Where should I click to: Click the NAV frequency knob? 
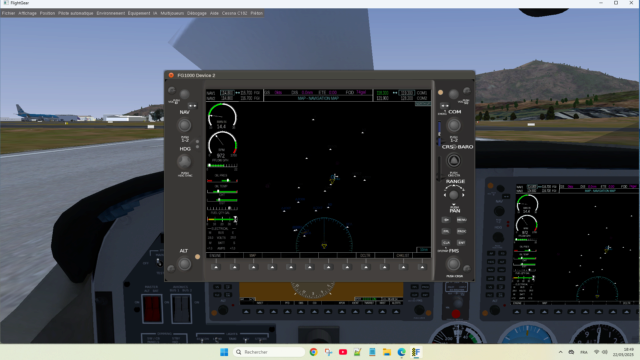[184, 125]
